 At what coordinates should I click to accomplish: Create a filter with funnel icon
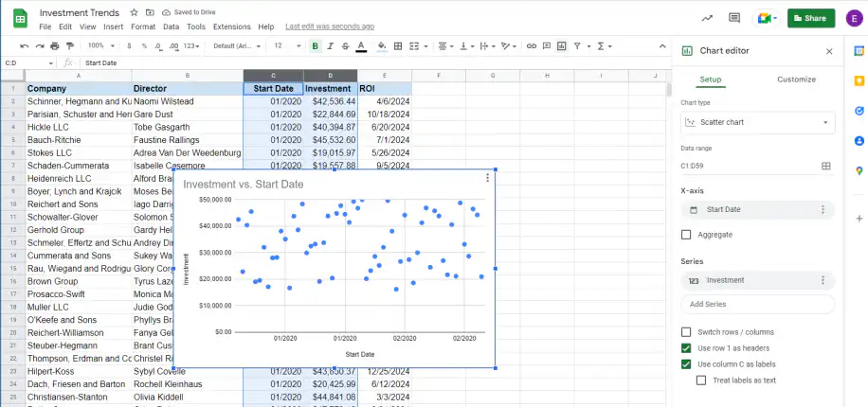click(x=577, y=45)
